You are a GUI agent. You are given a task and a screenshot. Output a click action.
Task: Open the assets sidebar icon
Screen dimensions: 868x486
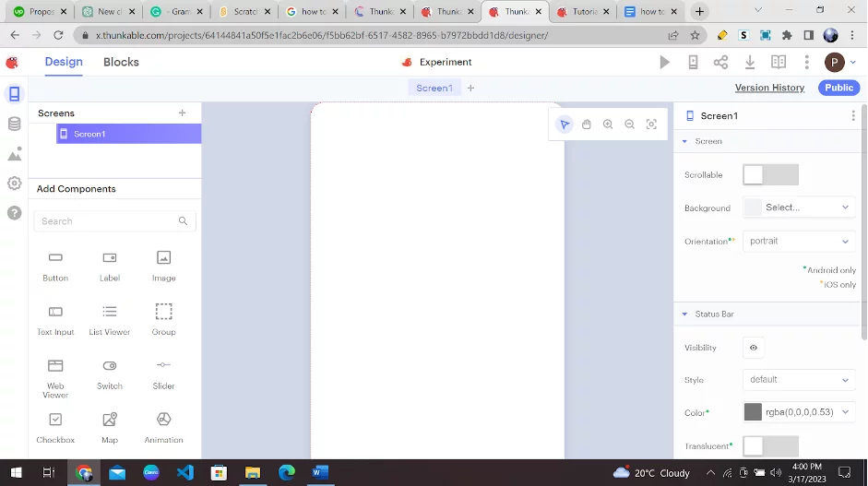coord(15,153)
